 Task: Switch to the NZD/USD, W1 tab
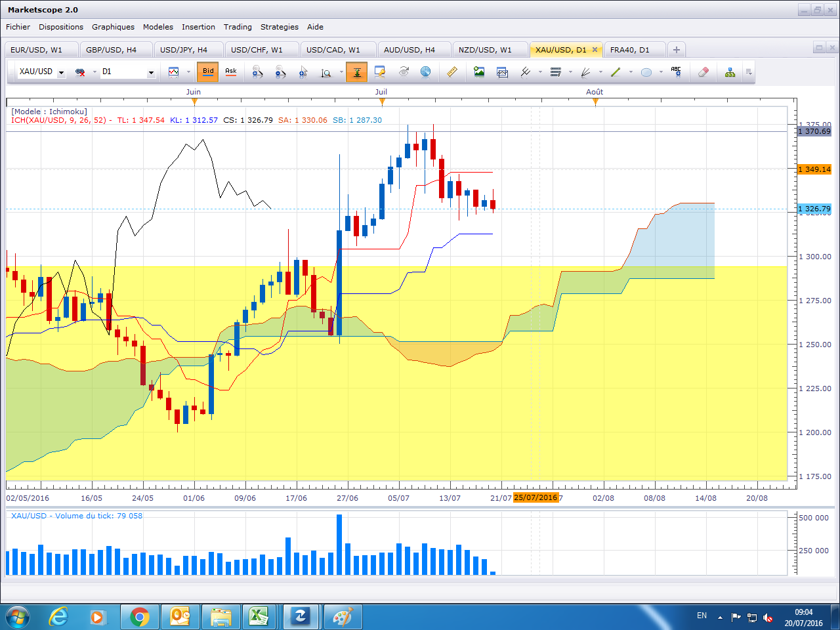490,50
